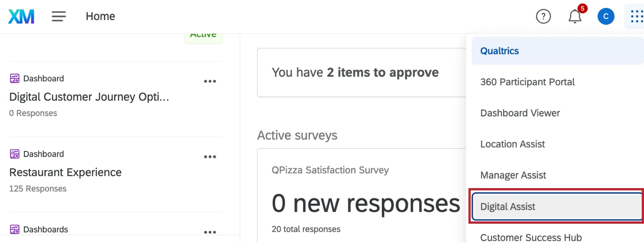The width and height of the screenshot is (644, 243).
Task: Open options menu for Digital Customer Journey dashboard
Action: point(210,81)
